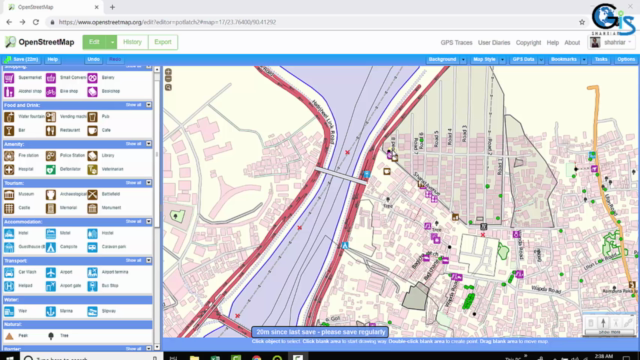640x360 pixels.
Task: Open User Diaries page
Action: tap(494, 42)
